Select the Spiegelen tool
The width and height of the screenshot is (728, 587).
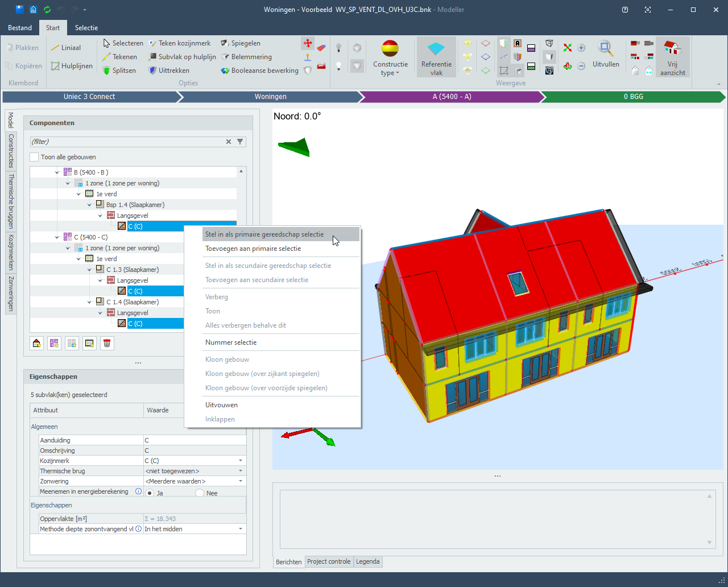tap(241, 43)
